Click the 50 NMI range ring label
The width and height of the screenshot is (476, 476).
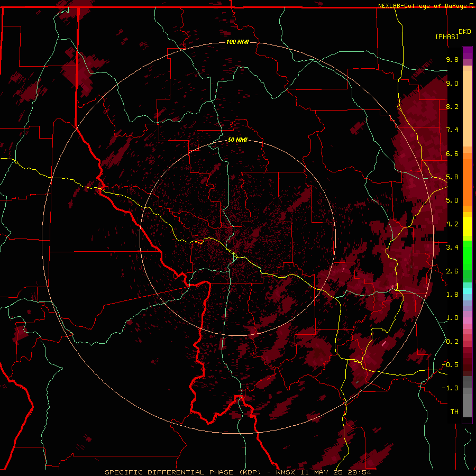[x=237, y=140]
